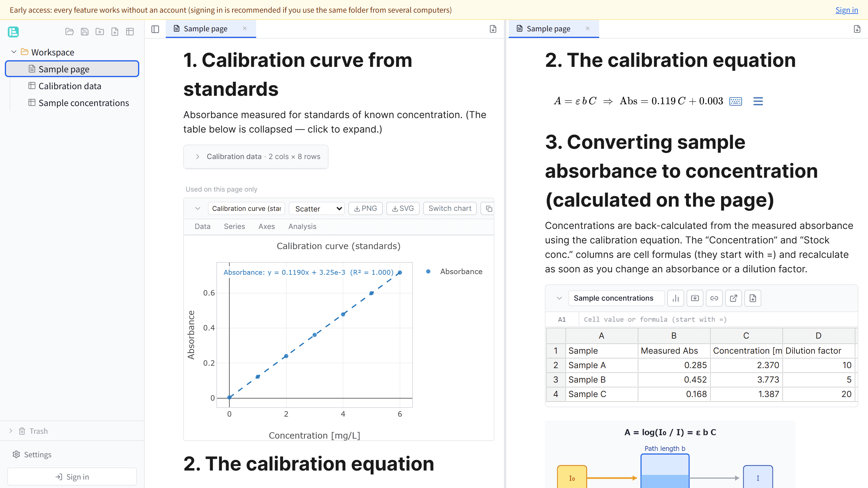Toggle the Absorbance series in chart legend
868x488 pixels.
[x=454, y=271]
